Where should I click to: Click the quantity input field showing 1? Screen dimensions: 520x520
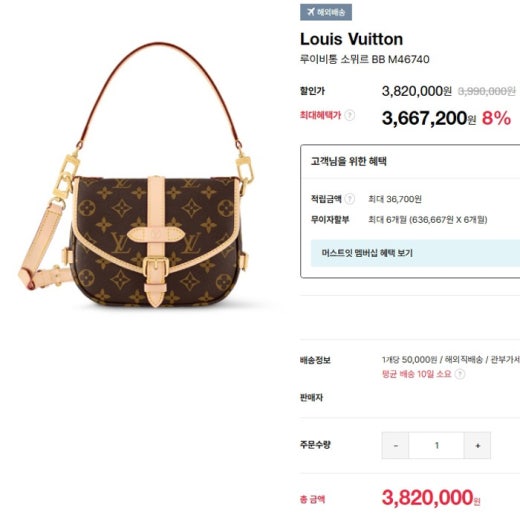436,445
